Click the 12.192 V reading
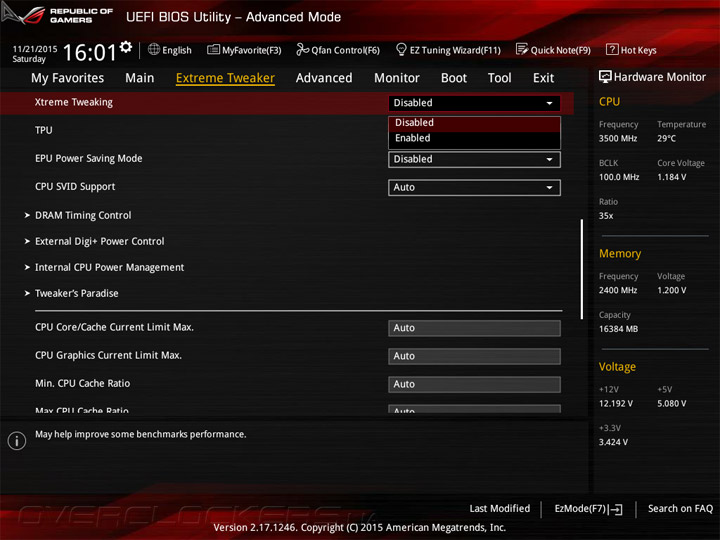 click(x=616, y=404)
